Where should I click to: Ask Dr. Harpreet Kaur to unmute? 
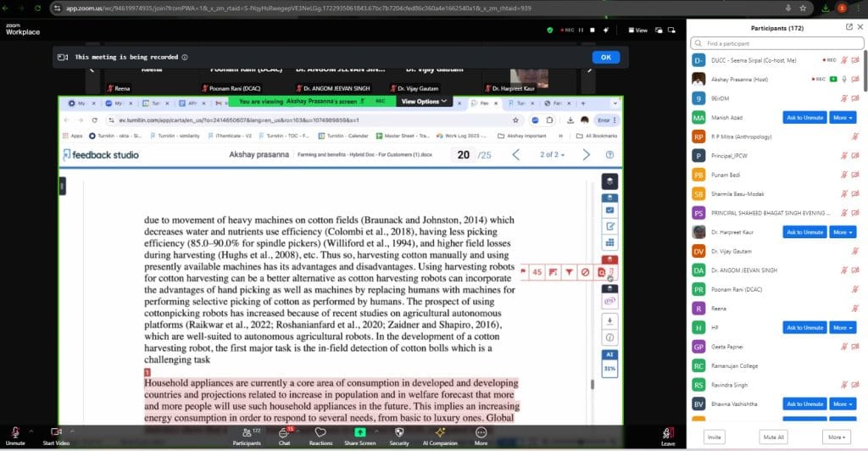pyautogui.click(x=804, y=231)
